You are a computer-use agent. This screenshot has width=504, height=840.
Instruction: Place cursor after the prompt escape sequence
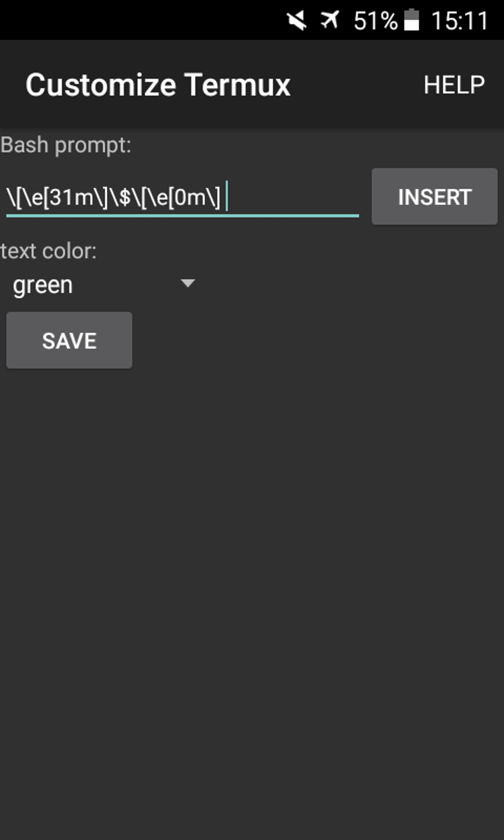point(227,197)
